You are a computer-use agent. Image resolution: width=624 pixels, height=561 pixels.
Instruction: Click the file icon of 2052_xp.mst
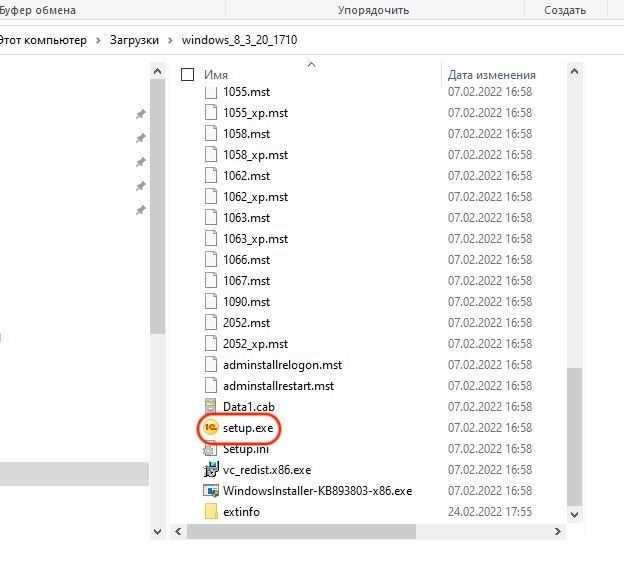pyautogui.click(x=211, y=344)
